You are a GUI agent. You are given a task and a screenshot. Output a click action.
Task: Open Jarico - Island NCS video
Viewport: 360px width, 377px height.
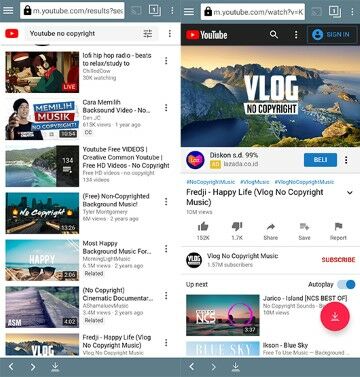(x=267, y=315)
